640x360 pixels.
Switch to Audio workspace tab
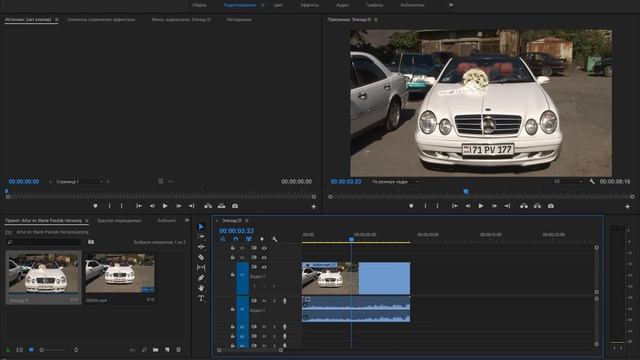(x=342, y=5)
